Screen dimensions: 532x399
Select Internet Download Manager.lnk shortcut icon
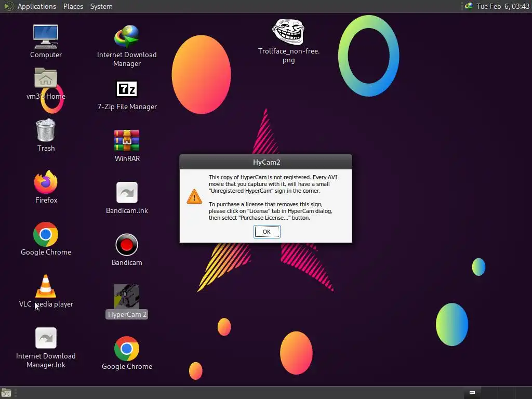pyautogui.click(x=46, y=338)
